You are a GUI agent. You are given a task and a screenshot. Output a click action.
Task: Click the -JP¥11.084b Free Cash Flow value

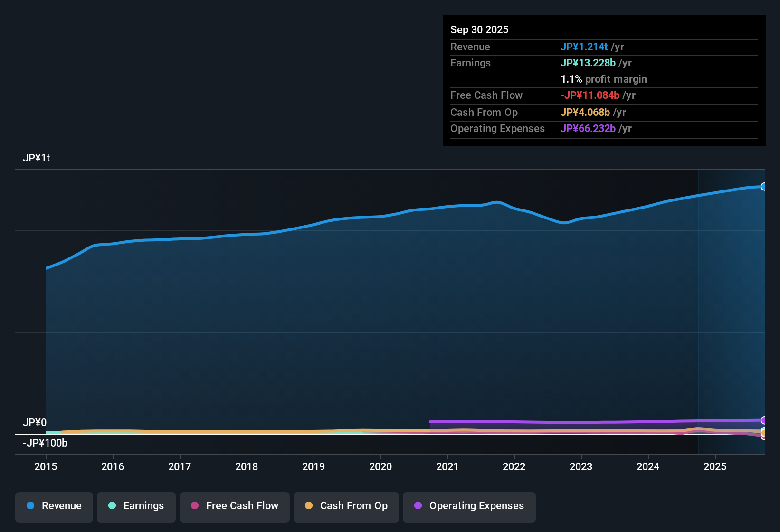590,95
